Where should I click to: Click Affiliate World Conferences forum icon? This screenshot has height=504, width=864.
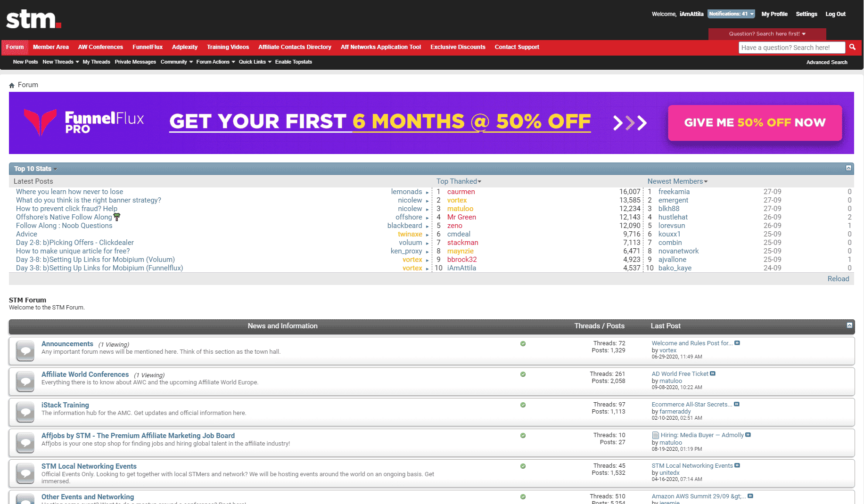click(x=25, y=382)
